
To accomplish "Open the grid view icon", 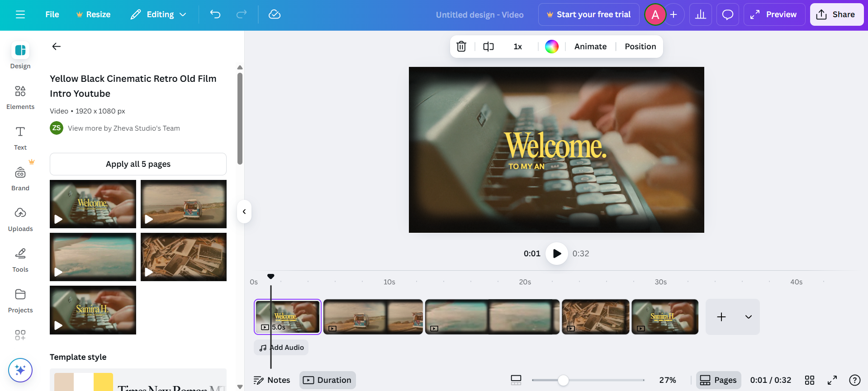I will click(x=810, y=380).
